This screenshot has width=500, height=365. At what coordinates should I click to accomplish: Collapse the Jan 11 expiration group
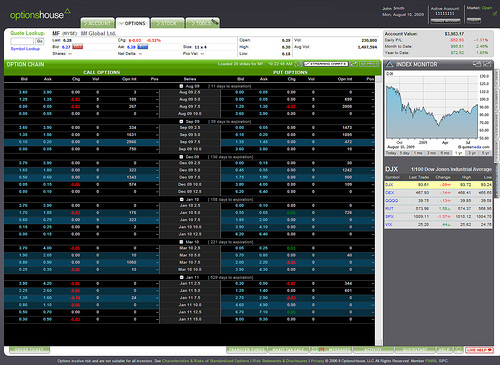pos(181,277)
